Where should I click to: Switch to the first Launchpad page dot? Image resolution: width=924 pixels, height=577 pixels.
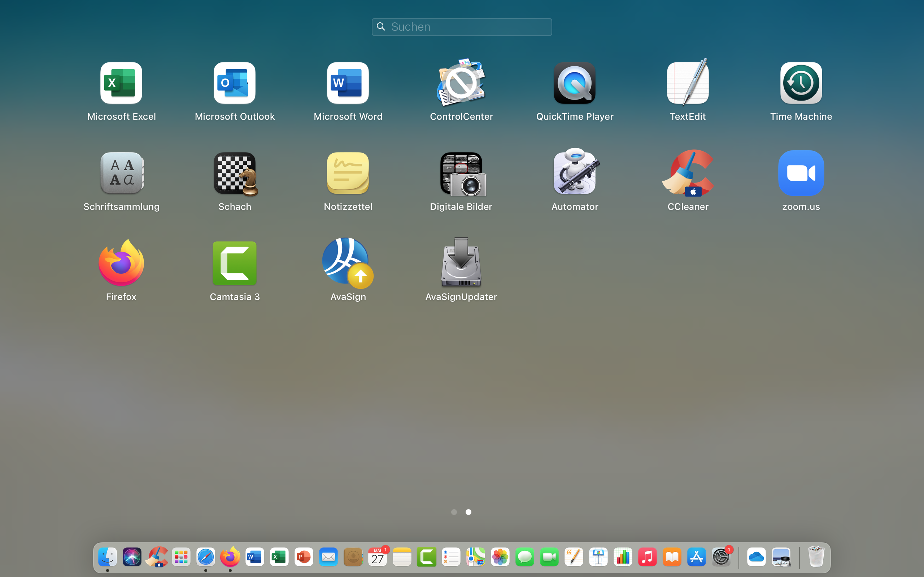tap(454, 512)
